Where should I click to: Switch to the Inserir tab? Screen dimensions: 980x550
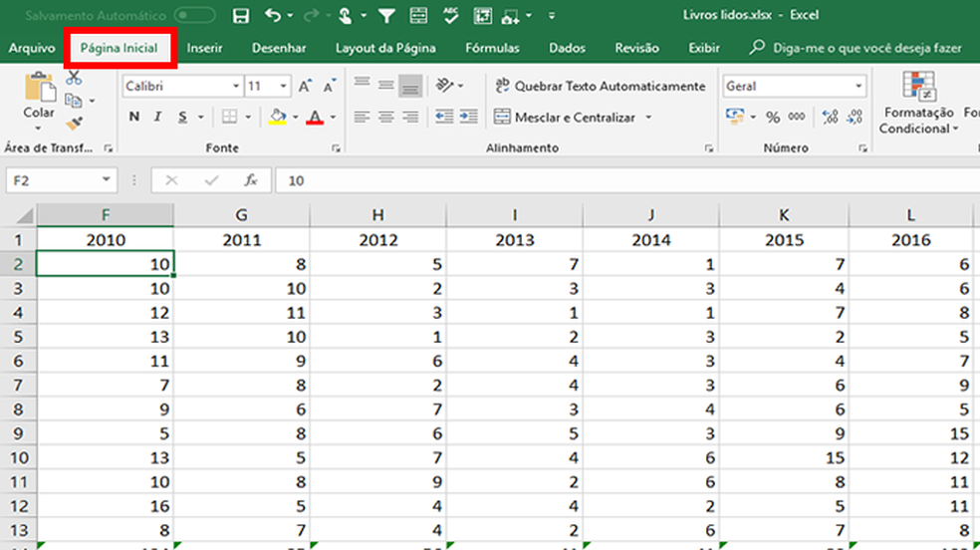(204, 48)
